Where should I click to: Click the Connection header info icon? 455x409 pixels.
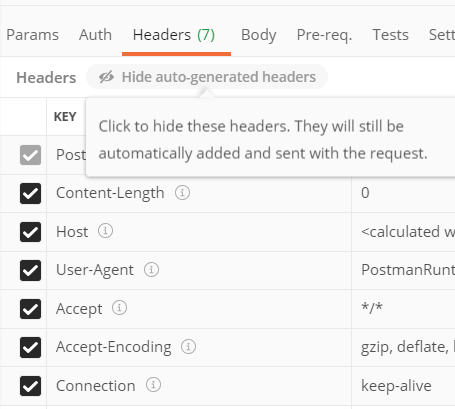(153, 385)
